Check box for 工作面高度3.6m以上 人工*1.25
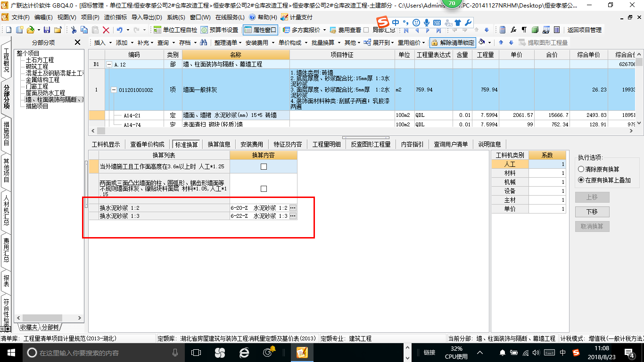The image size is (644, 362). coord(264,166)
